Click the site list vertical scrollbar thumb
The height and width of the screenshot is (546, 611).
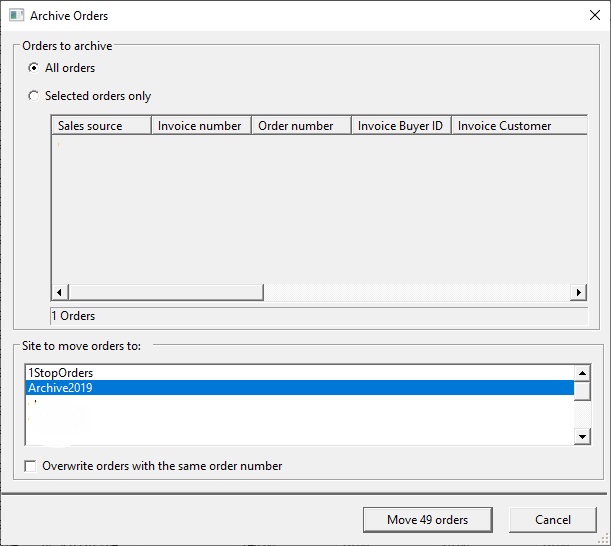pos(583,391)
